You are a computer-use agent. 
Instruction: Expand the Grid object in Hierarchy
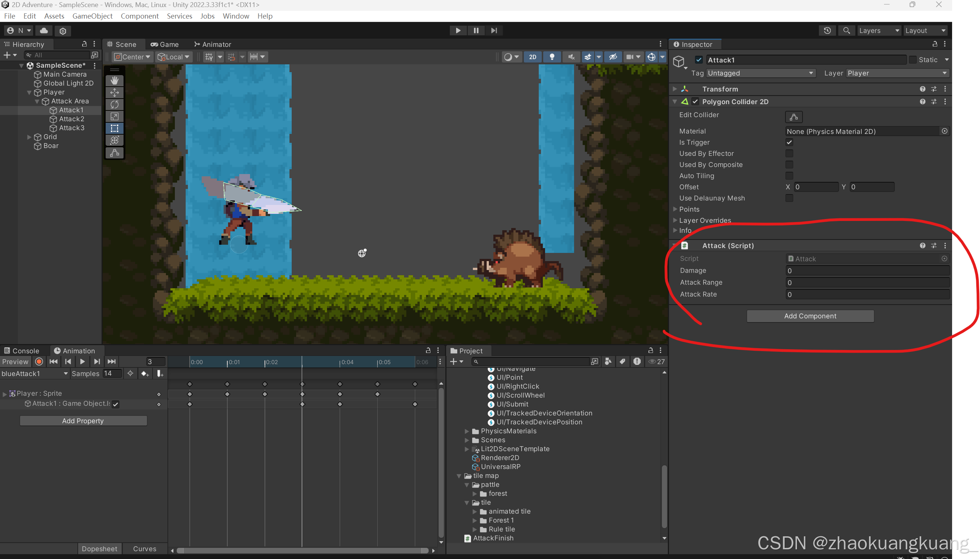[x=29, y=137]
